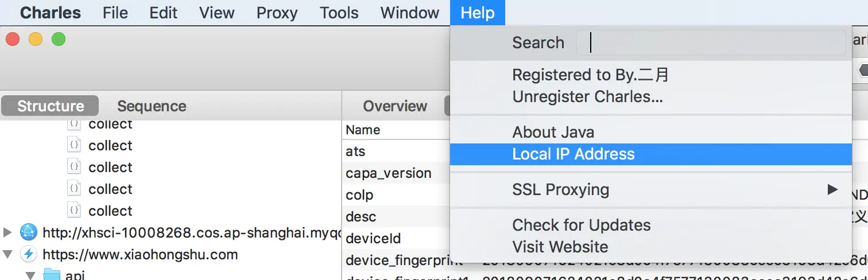This screenshot has width=868, height=280.
Task: Click Visit Website menu entry
Action: pyautogui.click(x=560, y=247)
